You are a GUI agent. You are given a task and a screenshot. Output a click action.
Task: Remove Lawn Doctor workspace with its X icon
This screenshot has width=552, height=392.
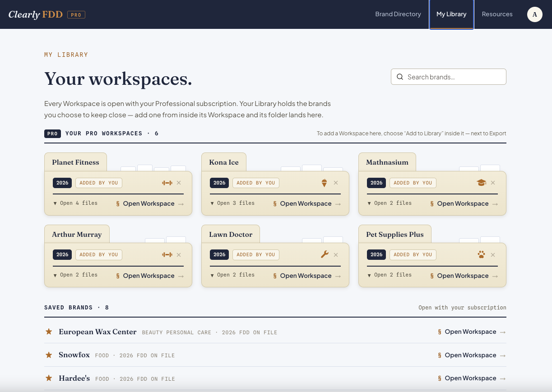click(336, 255)
